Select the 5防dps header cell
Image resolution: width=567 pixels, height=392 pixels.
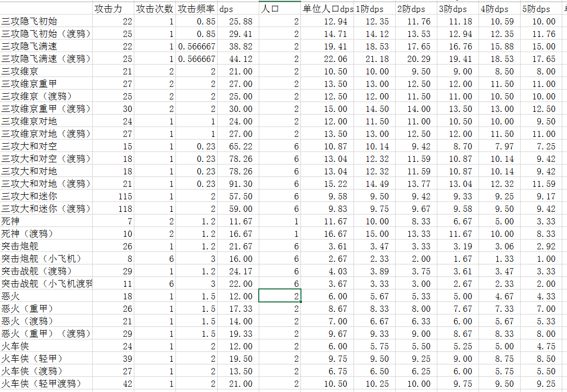540,9
